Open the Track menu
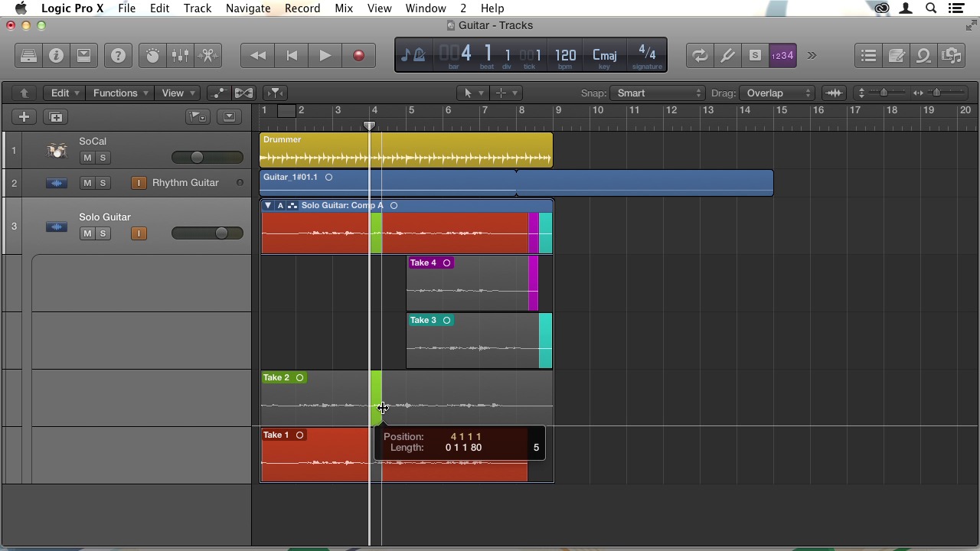 click(x=197, y=8)
